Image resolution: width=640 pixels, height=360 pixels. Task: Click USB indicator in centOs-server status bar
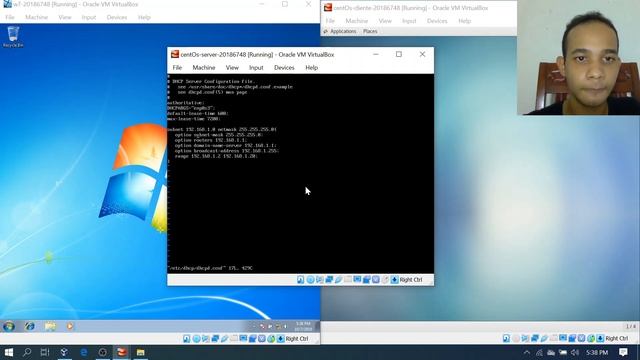click(338, 280)
